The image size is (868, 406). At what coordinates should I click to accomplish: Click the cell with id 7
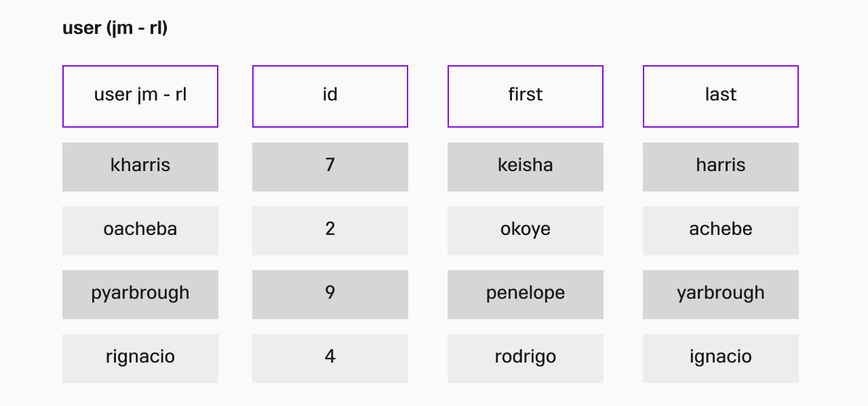point(330,167)
